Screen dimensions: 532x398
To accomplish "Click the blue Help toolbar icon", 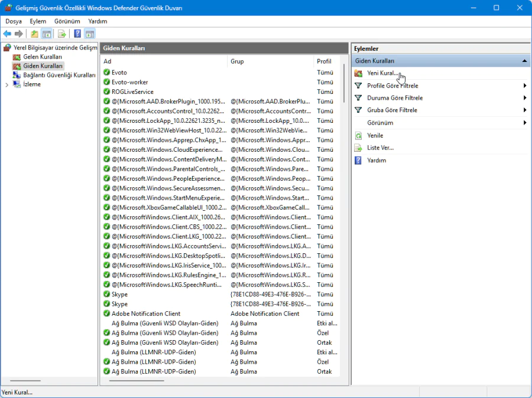I will 77,34.
